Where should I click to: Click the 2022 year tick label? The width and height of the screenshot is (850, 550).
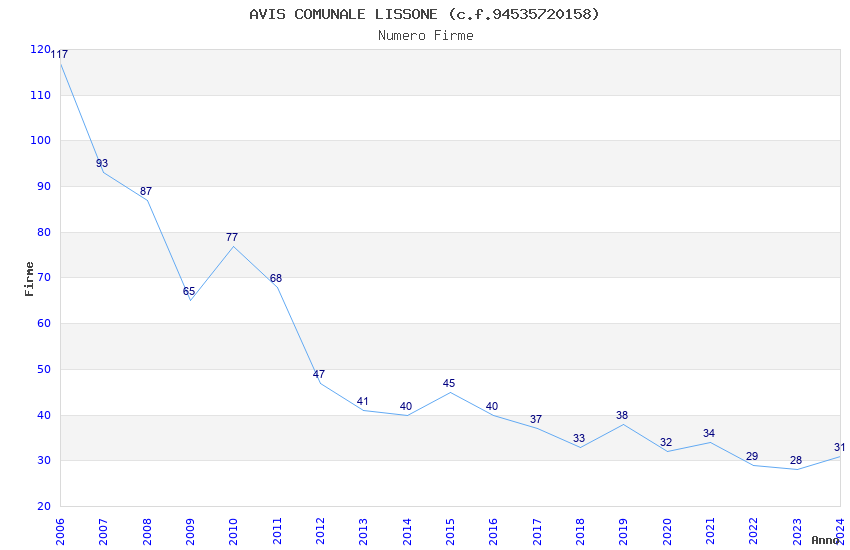(x=754, y=532)
